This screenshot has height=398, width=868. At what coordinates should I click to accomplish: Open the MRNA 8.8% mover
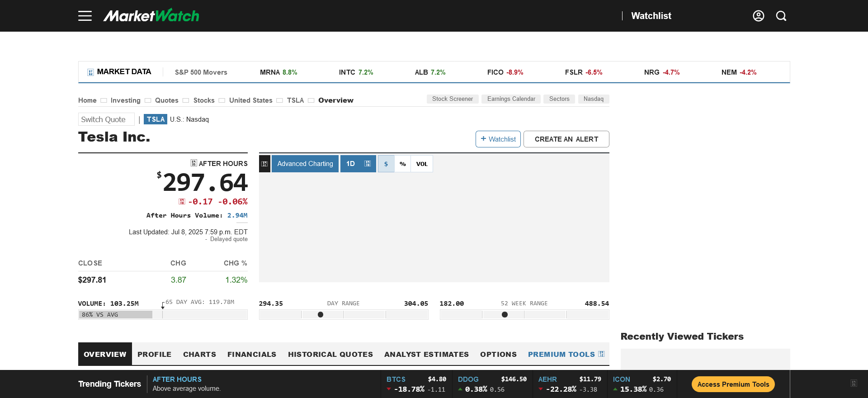click(278, 72)
